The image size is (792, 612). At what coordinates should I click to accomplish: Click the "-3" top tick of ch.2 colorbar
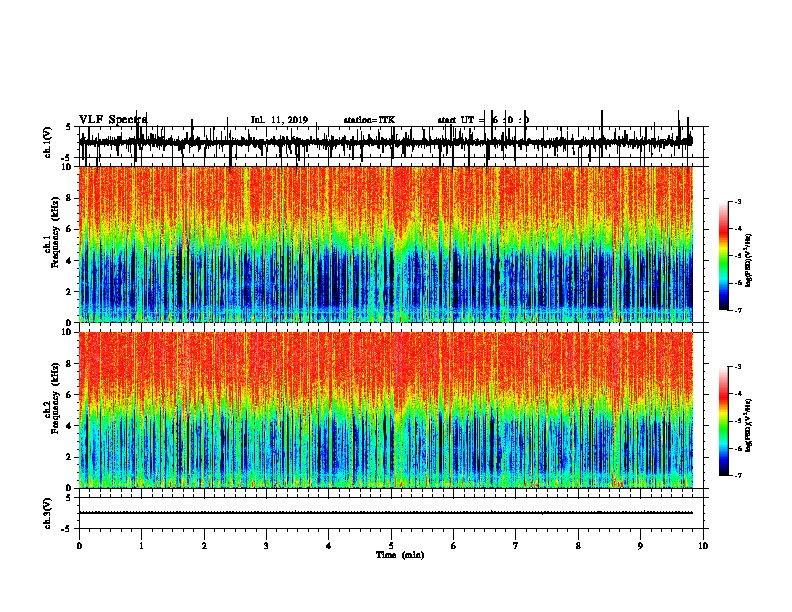[x=738, y=367]
